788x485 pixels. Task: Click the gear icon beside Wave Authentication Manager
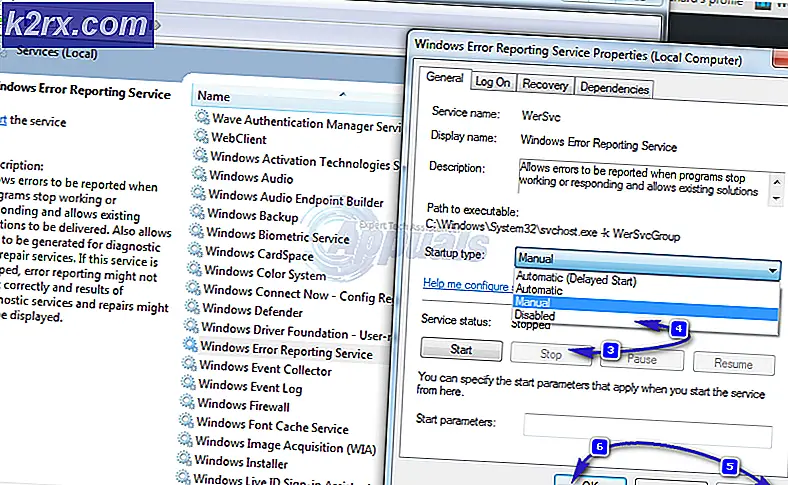[x=202, y=117]
